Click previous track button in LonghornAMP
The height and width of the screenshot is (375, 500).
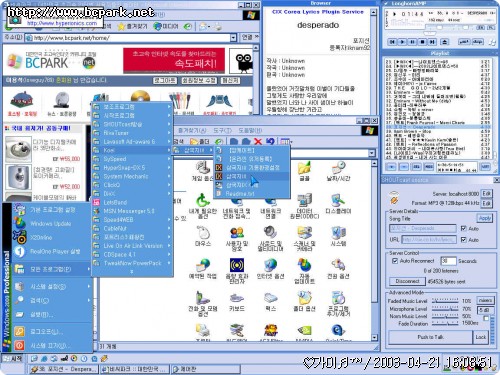pos(392,42)
